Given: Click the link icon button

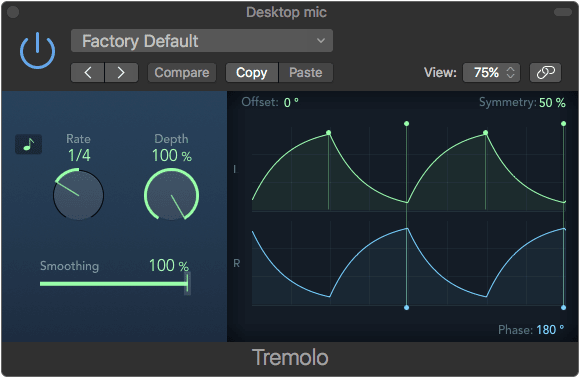Looking at the screenshot, I should [x=545, y=72].
